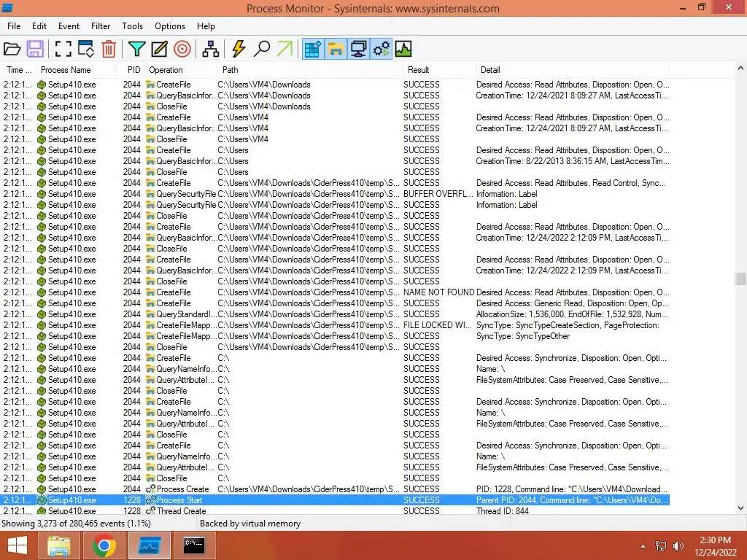Image resolution: width=747 pixels, height=560 pixels.
Task: Sort by the Operation column header
Action: coord(181,70)
